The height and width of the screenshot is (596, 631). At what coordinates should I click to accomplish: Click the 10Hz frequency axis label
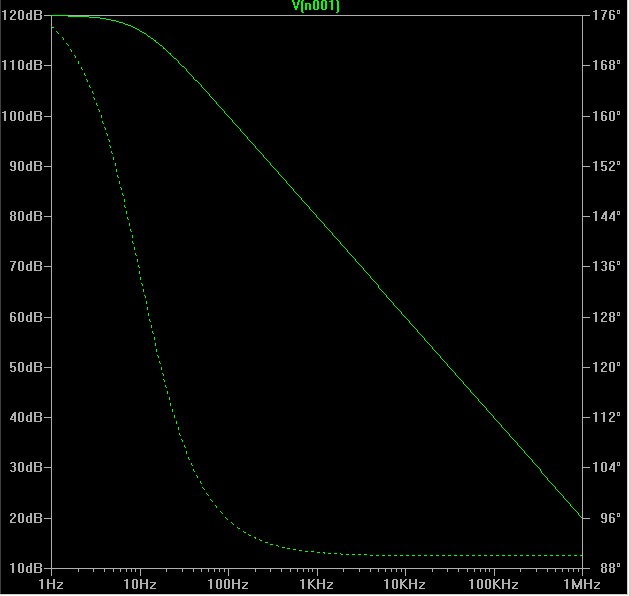coord(140,583)
